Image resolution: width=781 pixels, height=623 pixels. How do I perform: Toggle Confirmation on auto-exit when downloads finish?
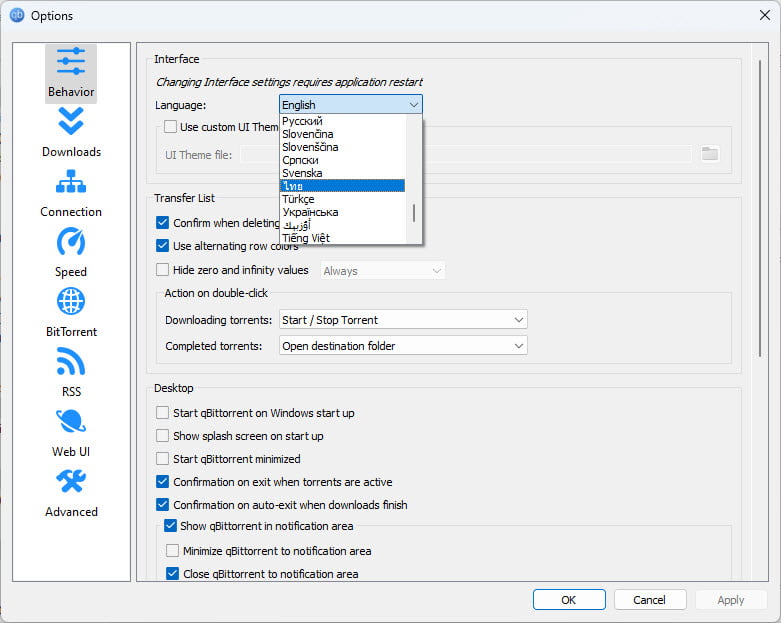(x=162, y=504)
